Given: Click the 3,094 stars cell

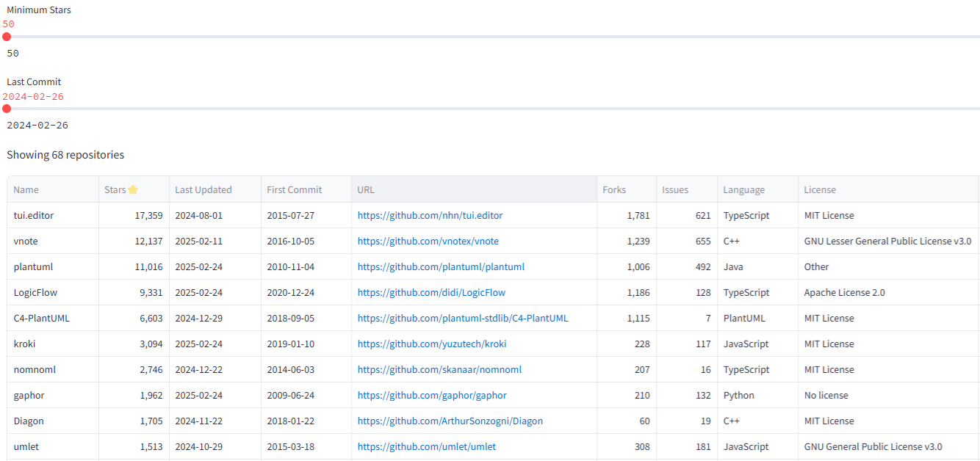Looking at the screenshot, I should pyautogui.click(x=134, y=344).
